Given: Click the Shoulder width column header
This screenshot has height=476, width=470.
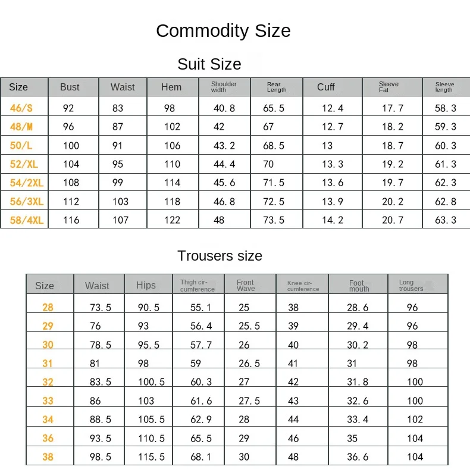Looking at the screenshot, I should [x=224, y=87].
